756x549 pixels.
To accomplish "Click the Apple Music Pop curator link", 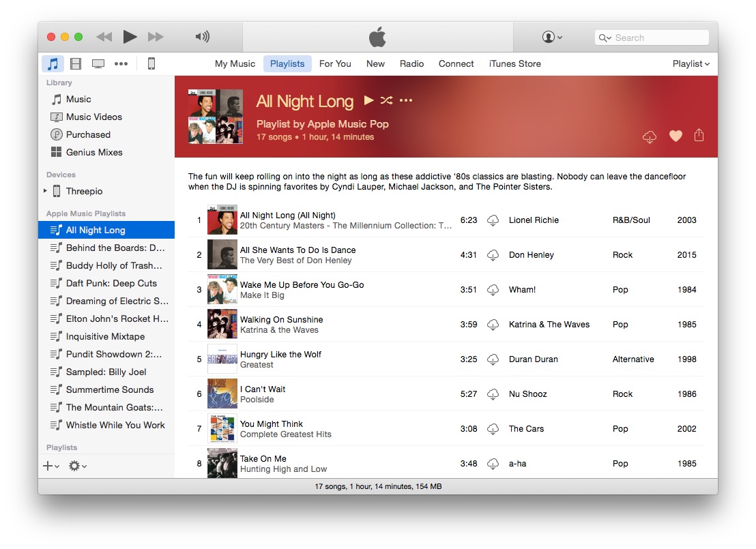I will pyautogui.click(x=348, y=124).
